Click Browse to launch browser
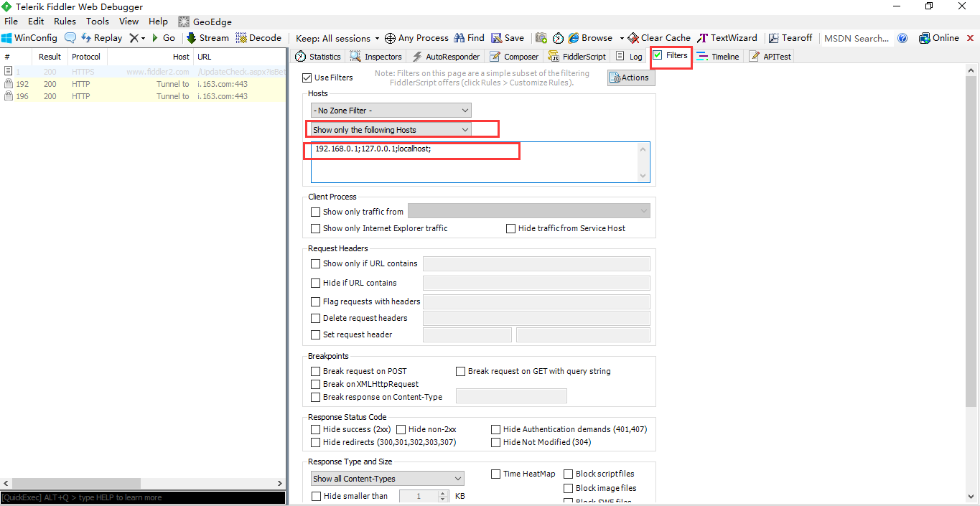The height and width of the screenshot is (506, 980). (x=590, y=38)
